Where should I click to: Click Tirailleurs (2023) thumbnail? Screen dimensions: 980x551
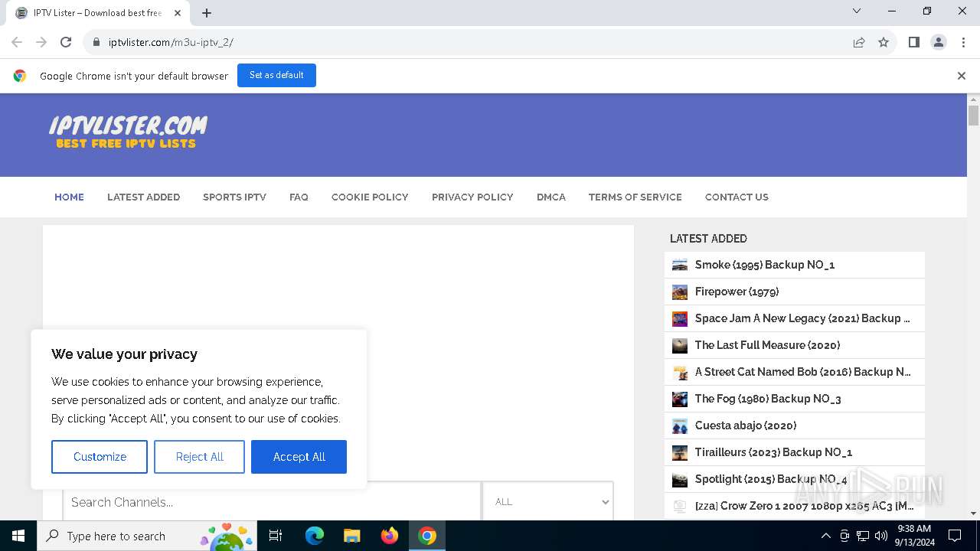tap(680, 452)
